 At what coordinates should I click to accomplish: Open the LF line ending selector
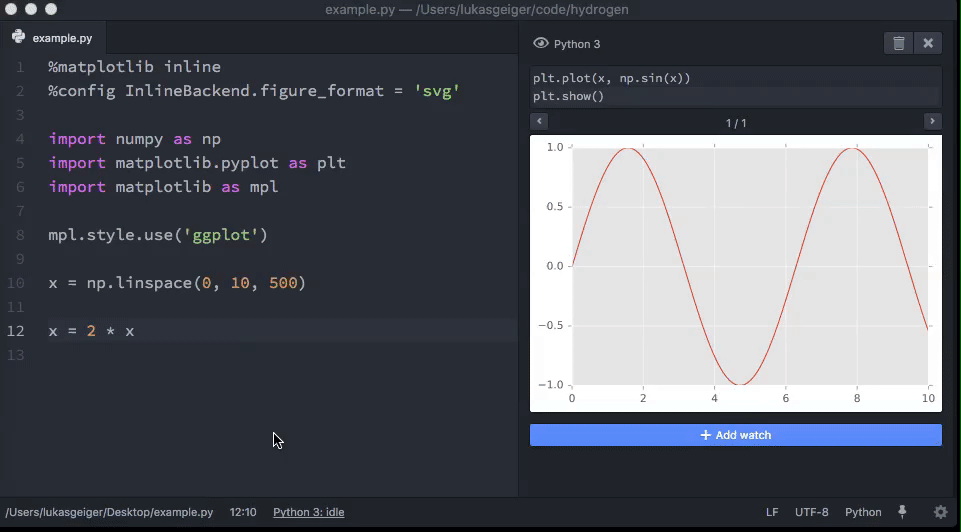[x=772, y=512]
